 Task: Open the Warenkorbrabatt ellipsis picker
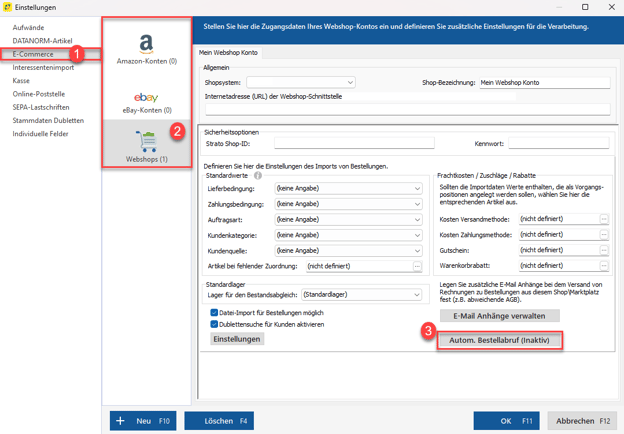tap(604, 266)
